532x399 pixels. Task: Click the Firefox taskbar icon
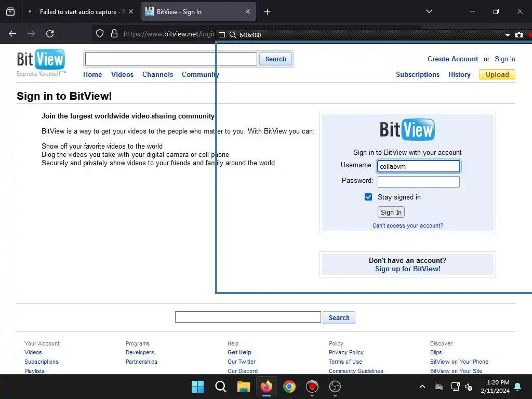pyautogui.click(x=267, y=387)
